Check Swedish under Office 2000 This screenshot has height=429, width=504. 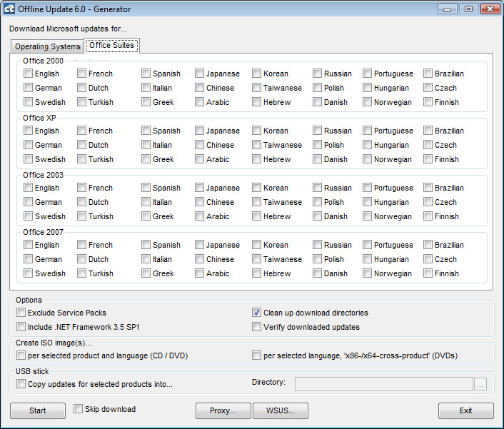[x=28, y=102]
